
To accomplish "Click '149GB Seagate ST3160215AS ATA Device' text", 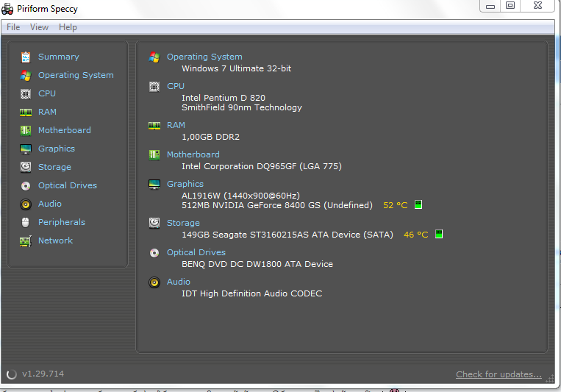I will [271, 235].
